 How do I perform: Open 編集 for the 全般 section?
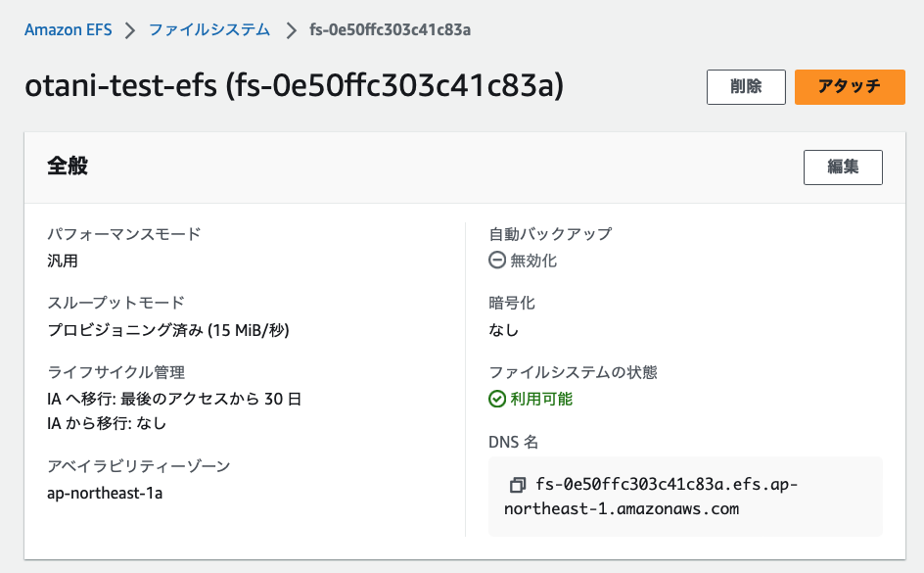[x=843, y=167]
